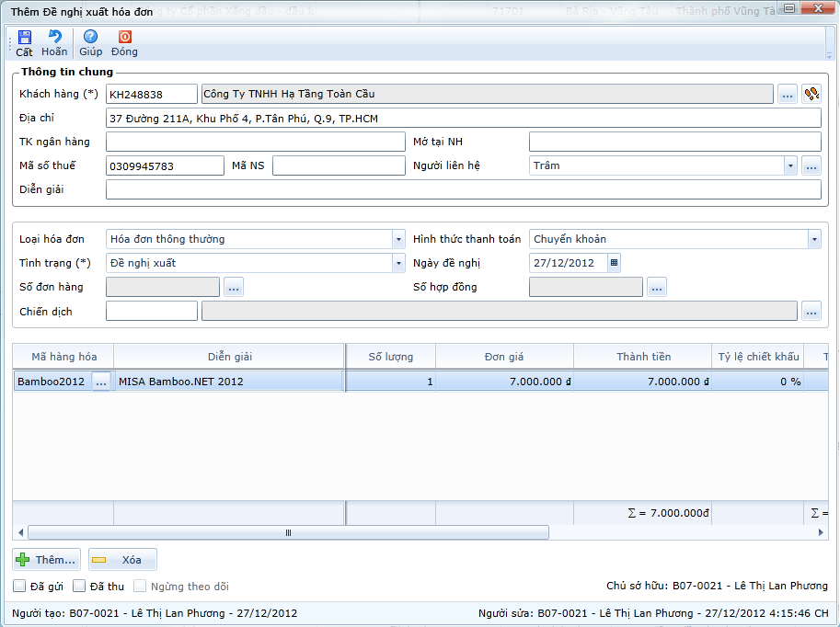Tick the Đã gửi checkbox

[x=19, y=587]
